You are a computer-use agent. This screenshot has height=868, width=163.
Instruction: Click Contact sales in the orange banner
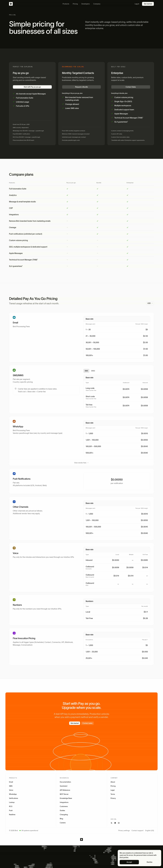(x=88, y=723)
